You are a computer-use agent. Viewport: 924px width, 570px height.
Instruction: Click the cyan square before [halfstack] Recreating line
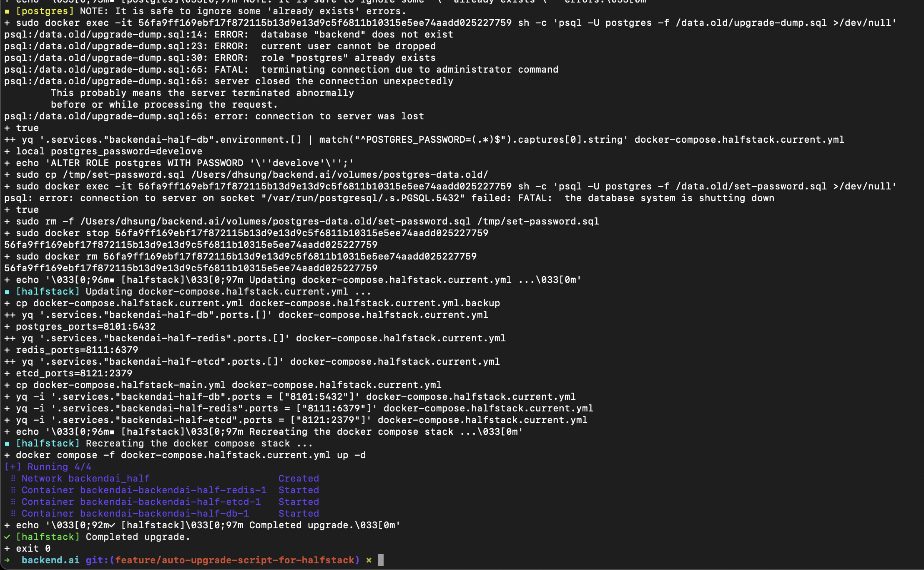click(x=8, y=443)
